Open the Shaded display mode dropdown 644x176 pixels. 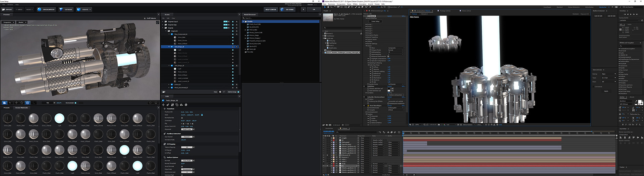click(x=22, y=22)
